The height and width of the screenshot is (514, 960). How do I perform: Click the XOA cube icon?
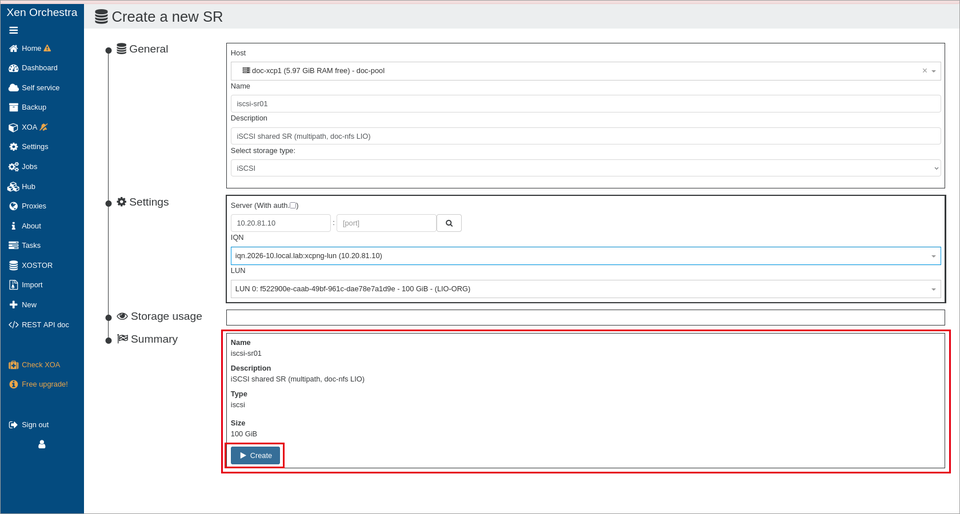click(x=13, y=127)
